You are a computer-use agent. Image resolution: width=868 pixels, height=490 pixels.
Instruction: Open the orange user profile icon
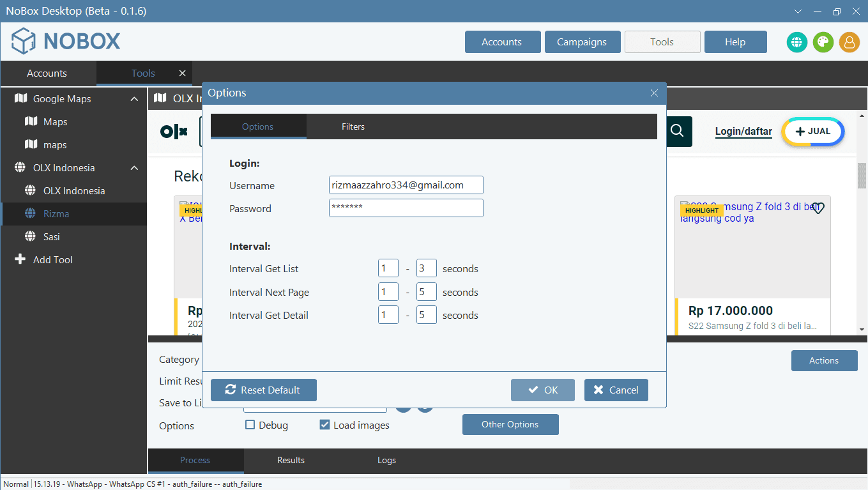[x=849, y=42]
